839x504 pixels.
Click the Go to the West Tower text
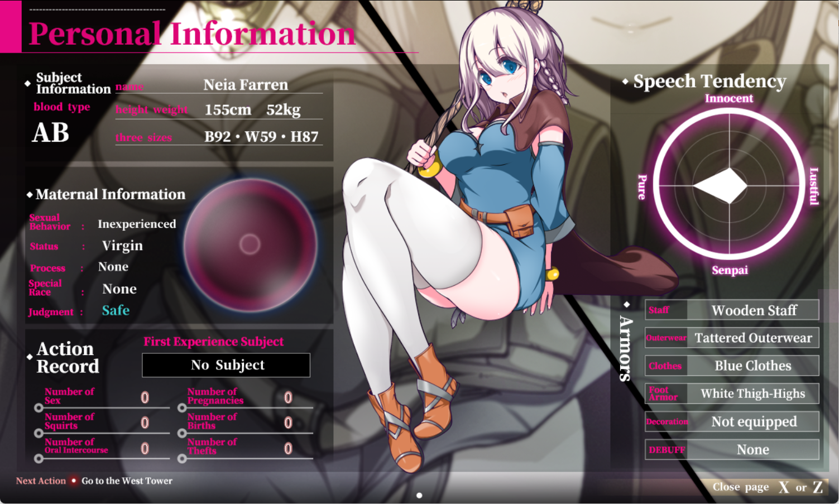[127, 481]
